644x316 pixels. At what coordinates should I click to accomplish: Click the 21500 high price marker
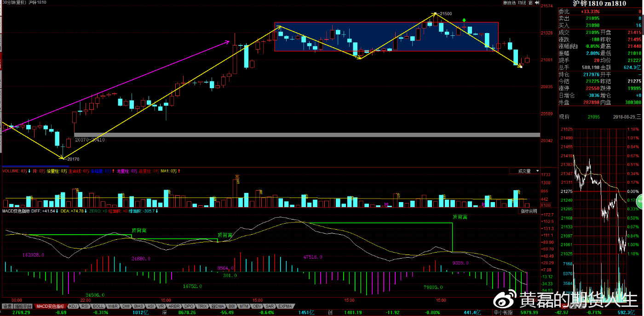(446, 14)
